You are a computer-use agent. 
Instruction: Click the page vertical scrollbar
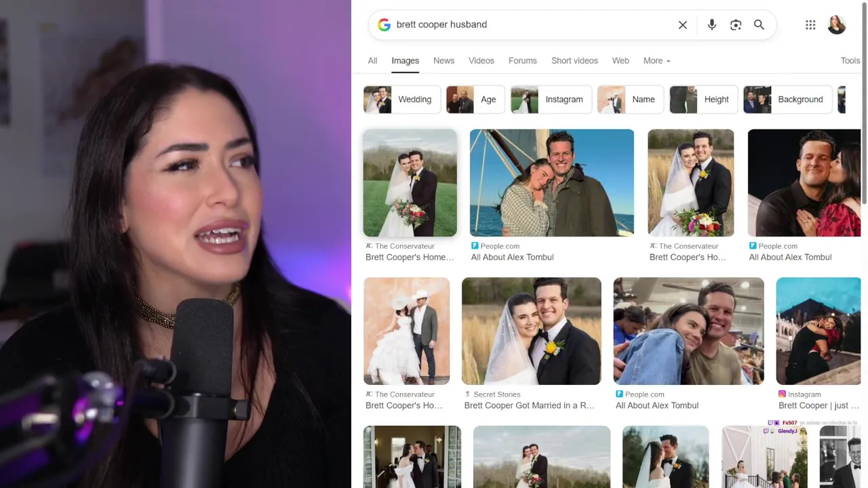coord(865,102)
